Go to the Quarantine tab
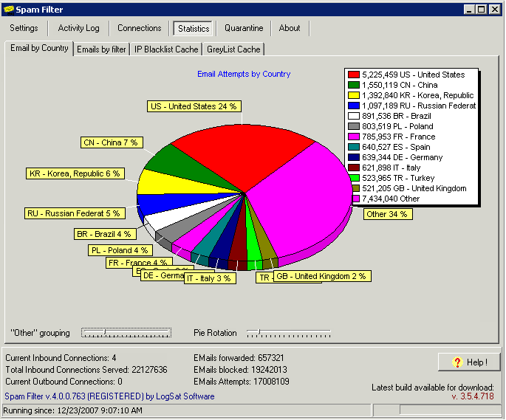This screenshot has height=420, width=506. (x=244, y=28)
